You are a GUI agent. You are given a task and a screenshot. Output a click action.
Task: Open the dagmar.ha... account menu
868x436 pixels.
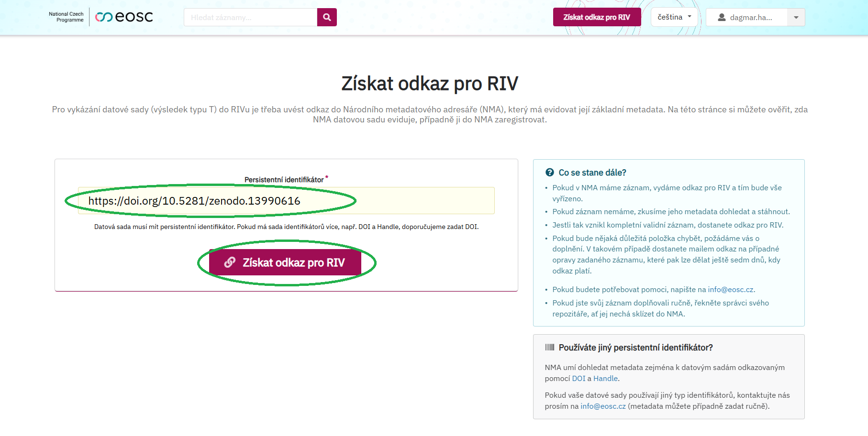click(750, 17)
